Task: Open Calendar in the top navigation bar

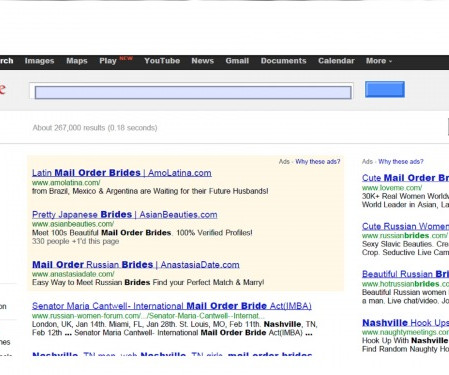Action: (336, 61)
